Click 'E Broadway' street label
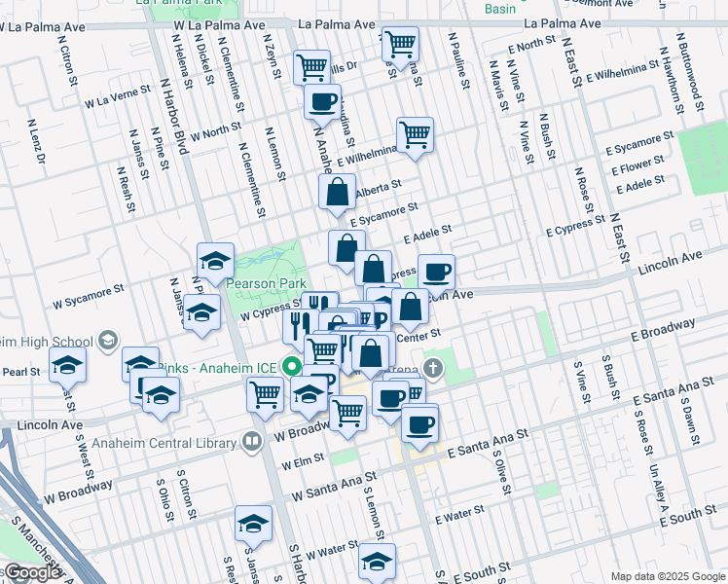 coord(663,330)
